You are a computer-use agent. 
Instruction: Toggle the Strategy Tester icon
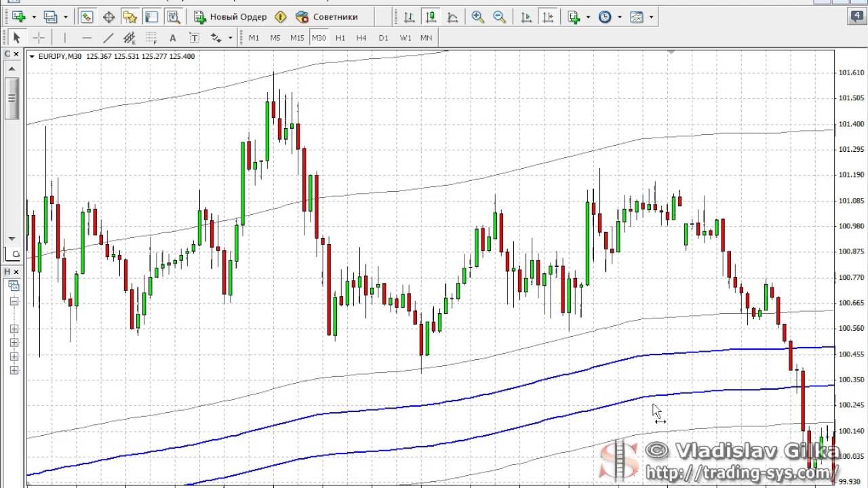coord(174,17)
